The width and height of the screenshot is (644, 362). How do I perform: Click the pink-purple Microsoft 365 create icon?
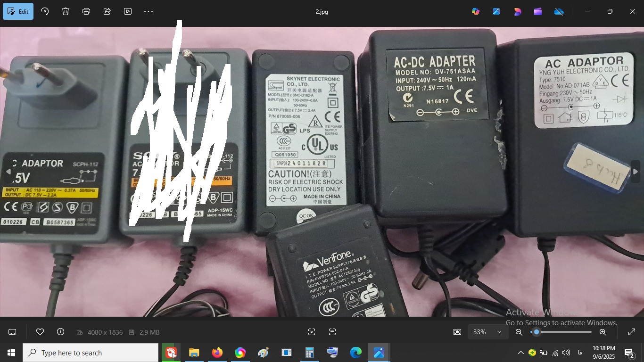(517, 11)
